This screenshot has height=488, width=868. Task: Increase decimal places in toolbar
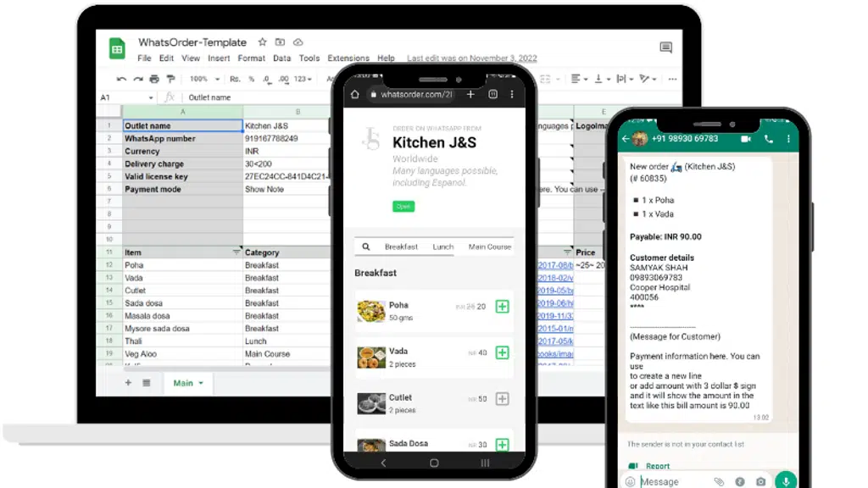(283, 79)
